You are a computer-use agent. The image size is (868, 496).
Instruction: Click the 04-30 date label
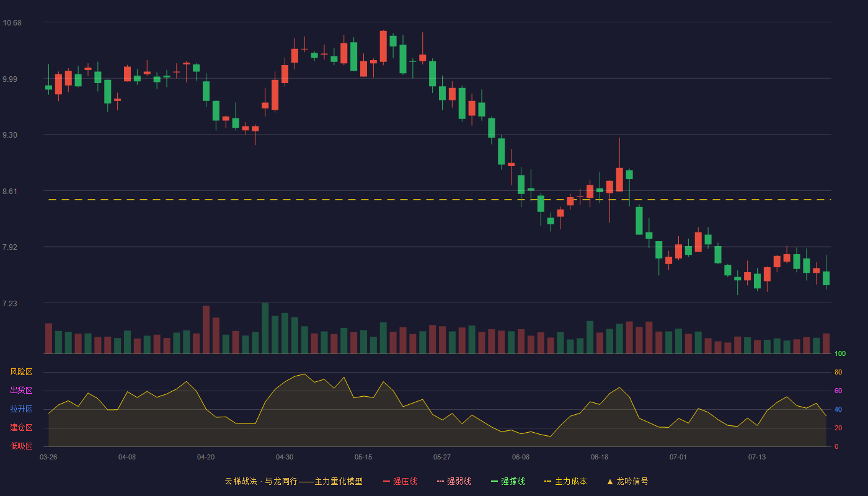(x=285, y=457)
